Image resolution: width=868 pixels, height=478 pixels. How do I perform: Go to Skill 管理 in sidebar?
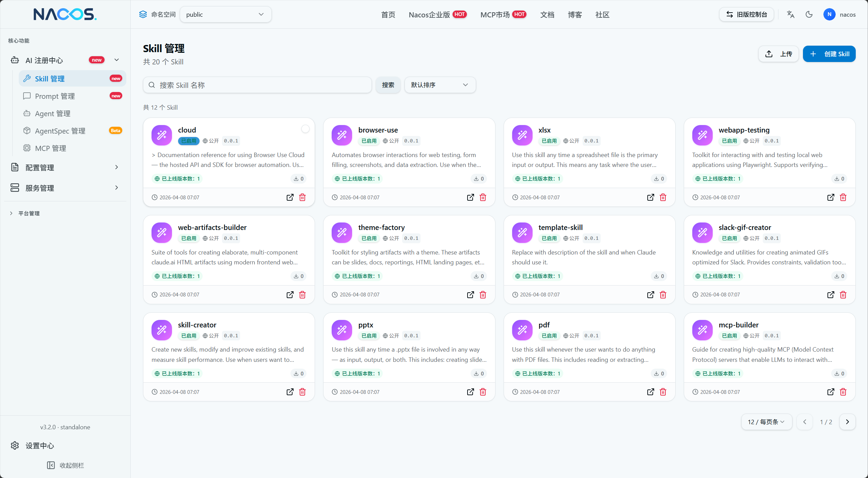click(72, 78)
